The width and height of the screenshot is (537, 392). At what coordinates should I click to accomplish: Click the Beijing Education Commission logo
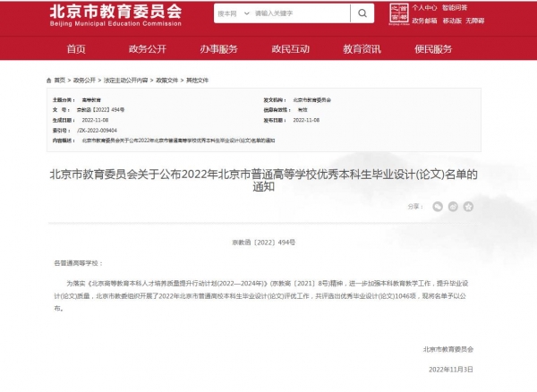click(115, 13)
